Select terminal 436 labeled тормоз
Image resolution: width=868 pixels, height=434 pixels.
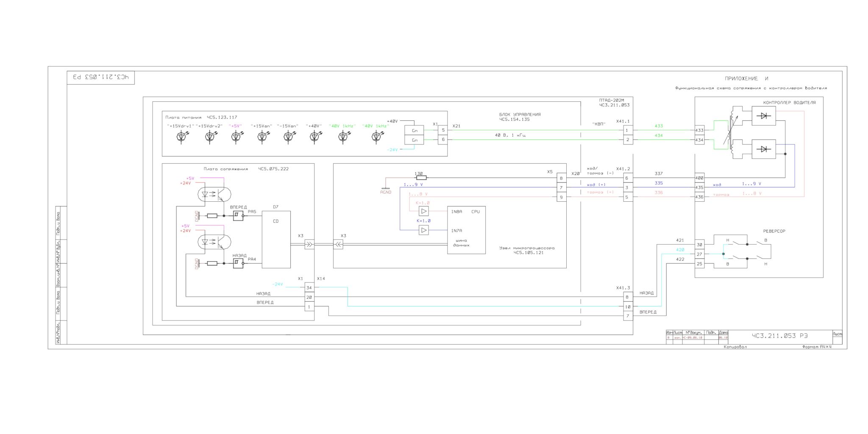[x=699, y=197]
